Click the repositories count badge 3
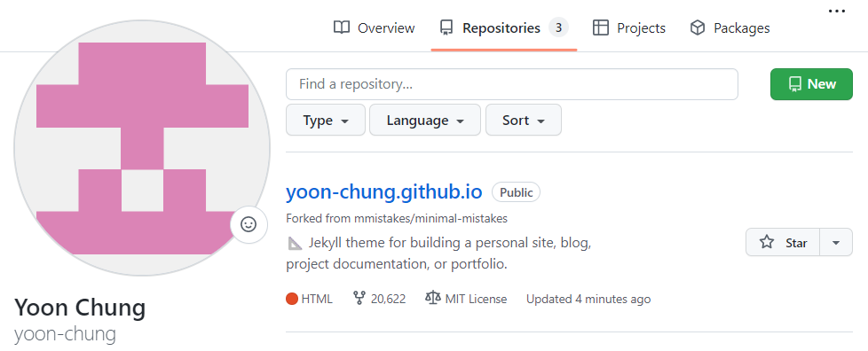This screenshot has width=868, height=351. point(558,27)
